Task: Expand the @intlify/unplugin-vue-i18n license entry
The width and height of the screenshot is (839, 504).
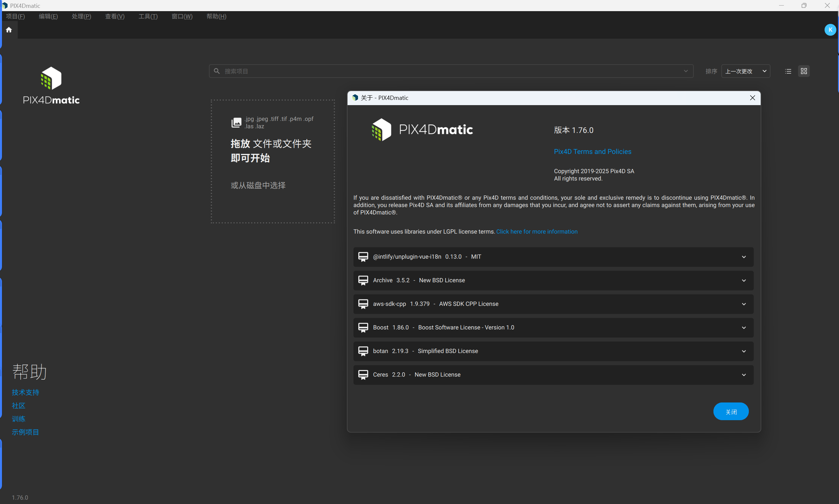Action: coord(744,257)
